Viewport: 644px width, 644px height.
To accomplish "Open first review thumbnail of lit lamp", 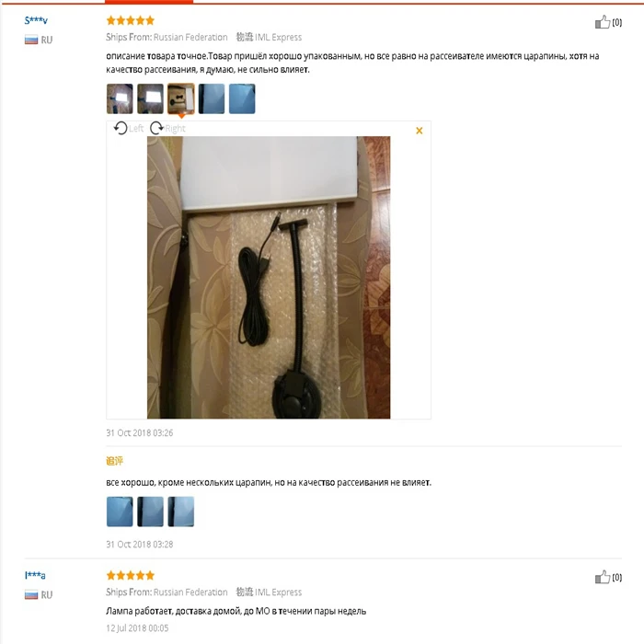I will 120,98.
